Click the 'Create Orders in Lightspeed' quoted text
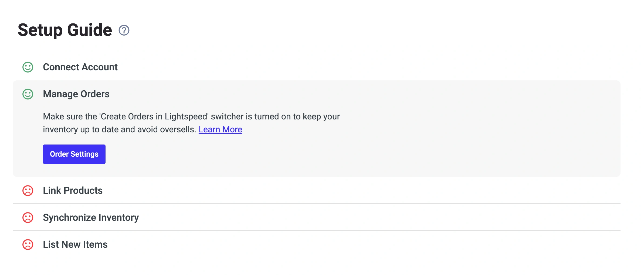Viewport: 644px width, 275px height. (x=154, y=116)
